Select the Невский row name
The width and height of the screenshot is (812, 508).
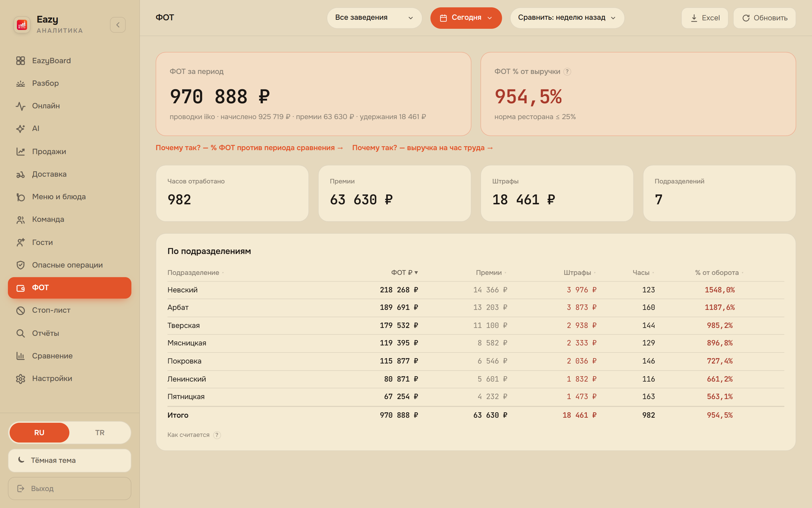coord(182,290)
